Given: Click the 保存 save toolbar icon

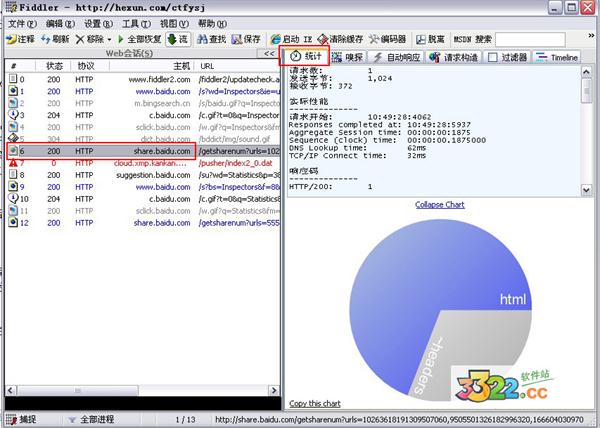Looking at the screenshot, I should click(x=237, y=39).
